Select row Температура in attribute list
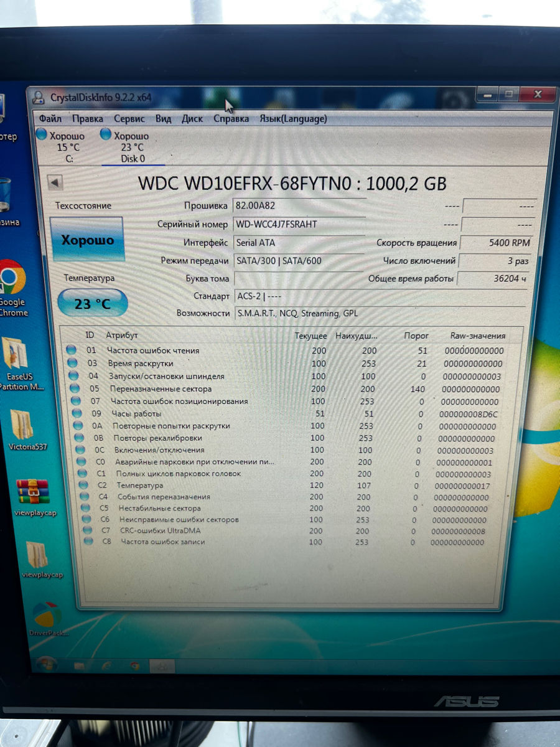The image size is (560, 747). 292,486
